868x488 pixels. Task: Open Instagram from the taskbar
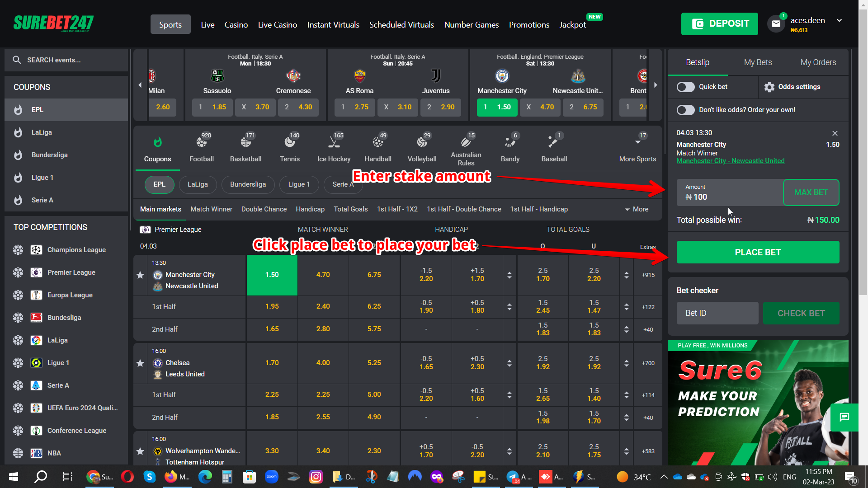[x=316, y=477]
